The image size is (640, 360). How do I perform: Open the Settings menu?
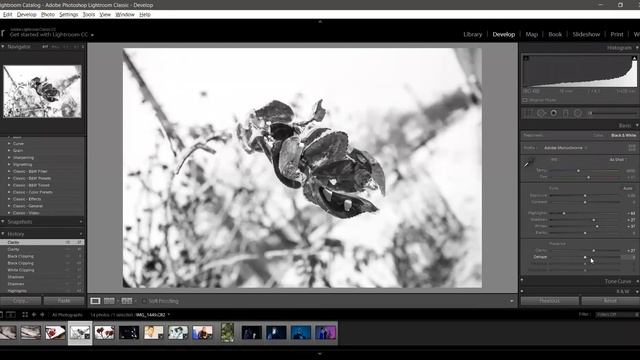[69, 14]
